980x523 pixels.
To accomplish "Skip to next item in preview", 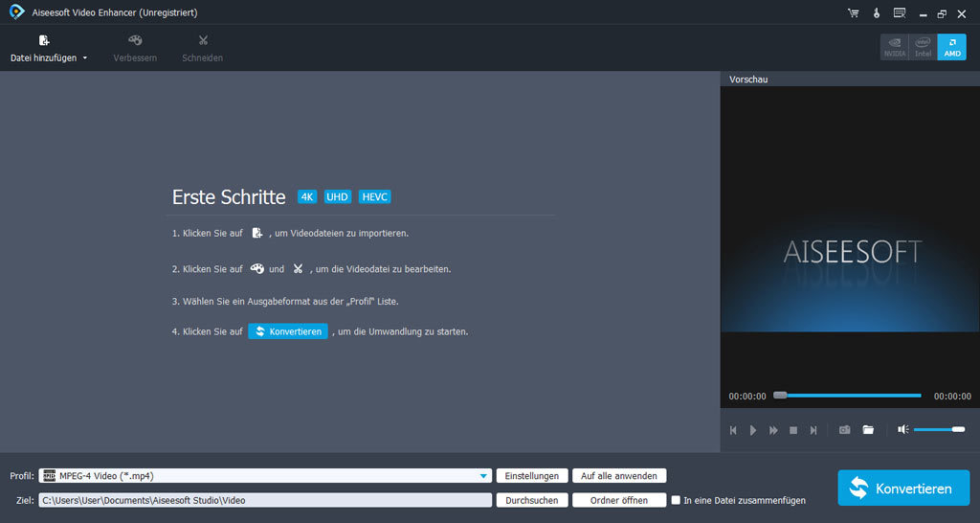I will tap(813, 430).
